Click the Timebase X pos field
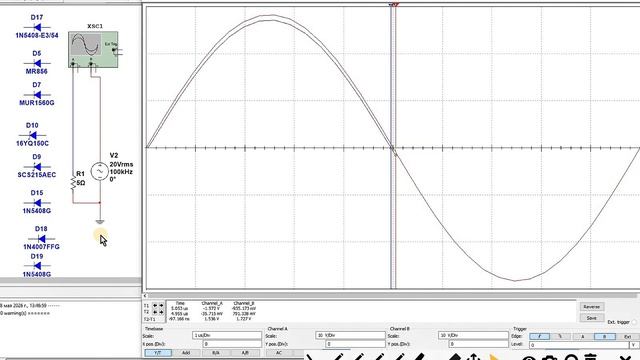 pos(232,344)
